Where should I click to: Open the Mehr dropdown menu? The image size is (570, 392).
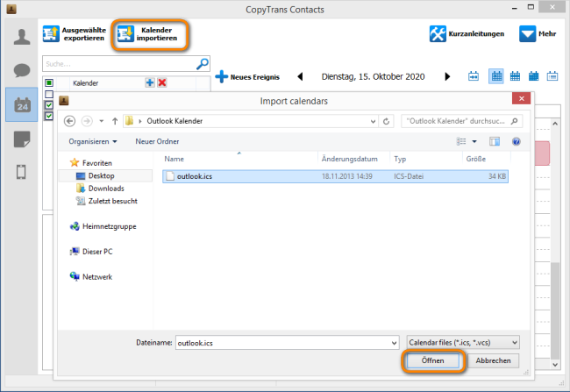click(x=538, y=34)
